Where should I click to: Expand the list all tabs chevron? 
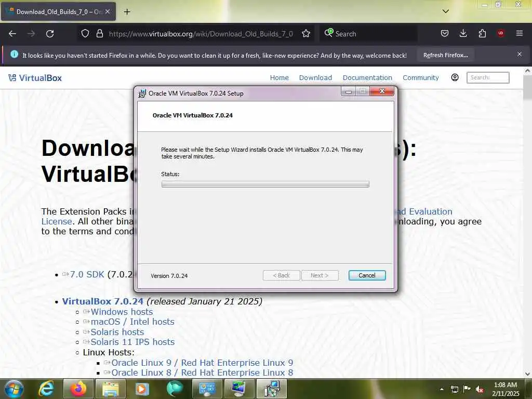[445, 11]
